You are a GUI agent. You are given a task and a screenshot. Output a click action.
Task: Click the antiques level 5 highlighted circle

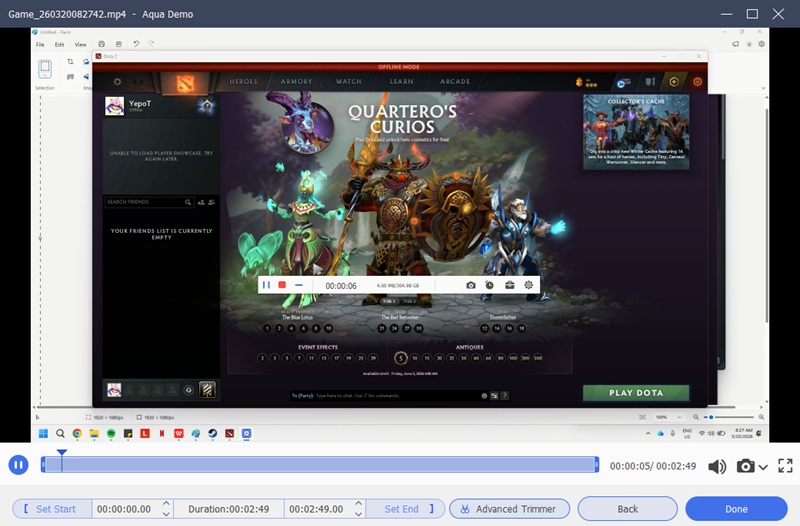pyautogui.click(x=401, y=358)
